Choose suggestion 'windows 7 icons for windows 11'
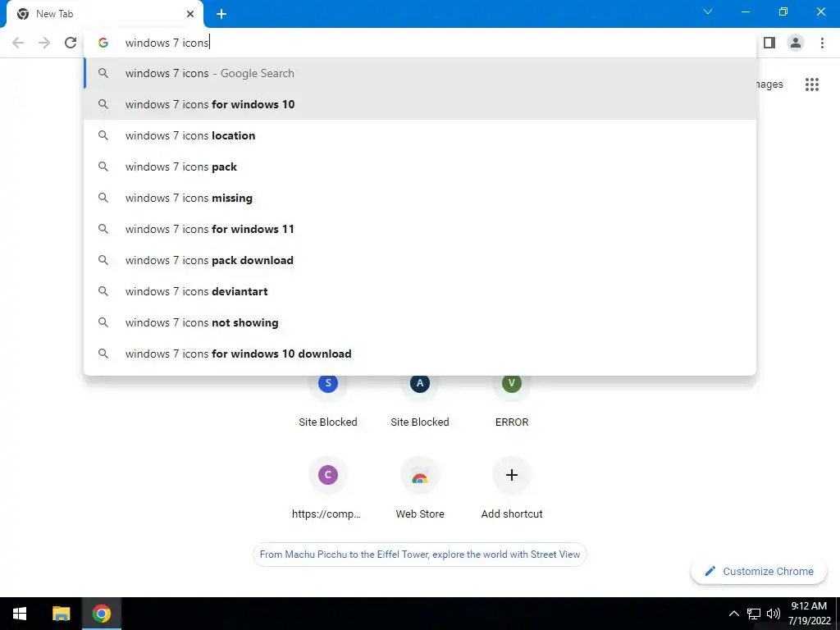This screenshot has width=840, height=630. point(420,229)
